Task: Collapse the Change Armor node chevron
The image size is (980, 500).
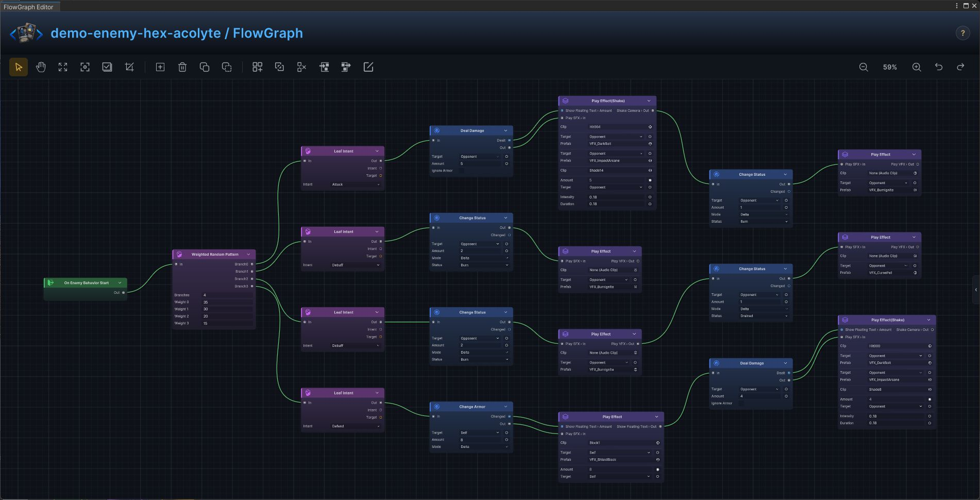Action: click(x=505, y=407)
